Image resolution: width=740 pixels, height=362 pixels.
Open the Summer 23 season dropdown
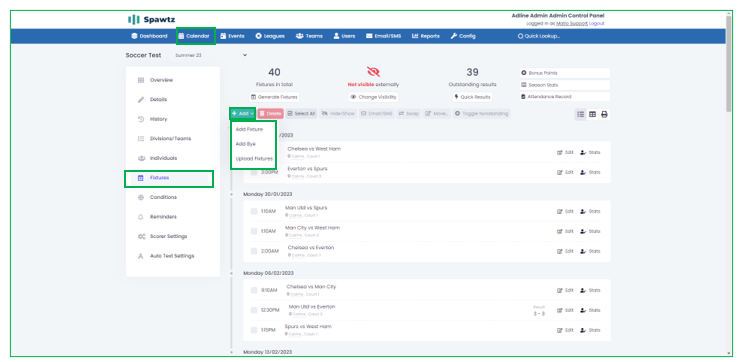tap(210, 55)
